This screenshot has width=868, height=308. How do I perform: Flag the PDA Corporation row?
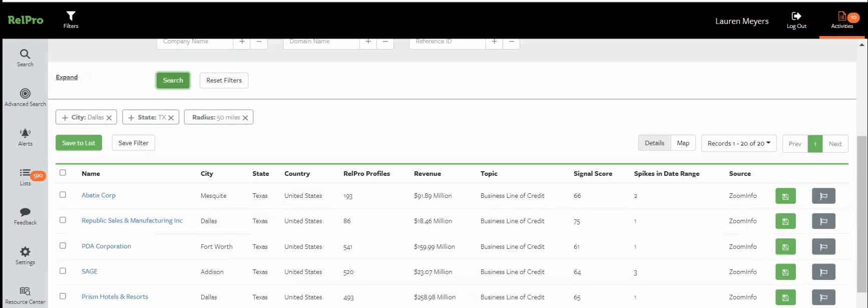pyautogui.click(x=823, y=246)
